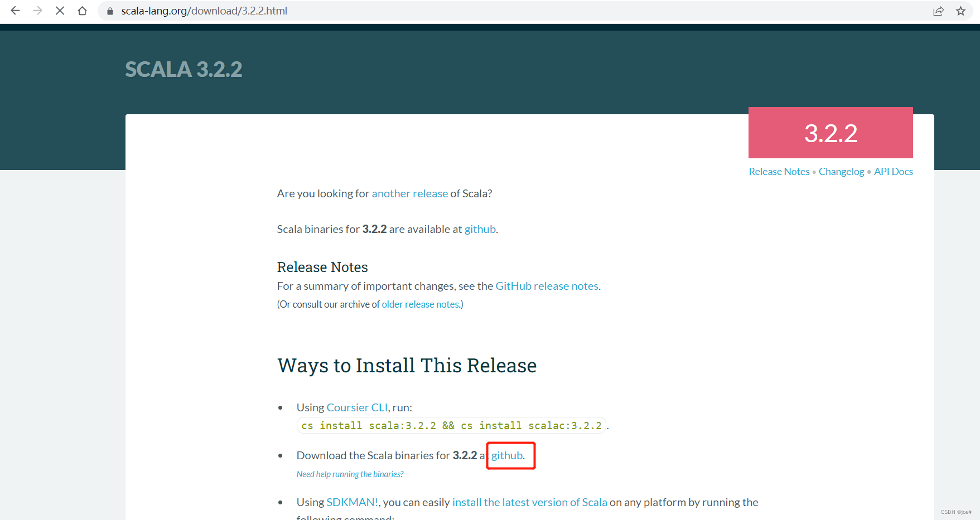The height and width of the screenshot is (520, 980).
Task: Open the github link in the 'are available at' sentence
Action: (480, 229)
